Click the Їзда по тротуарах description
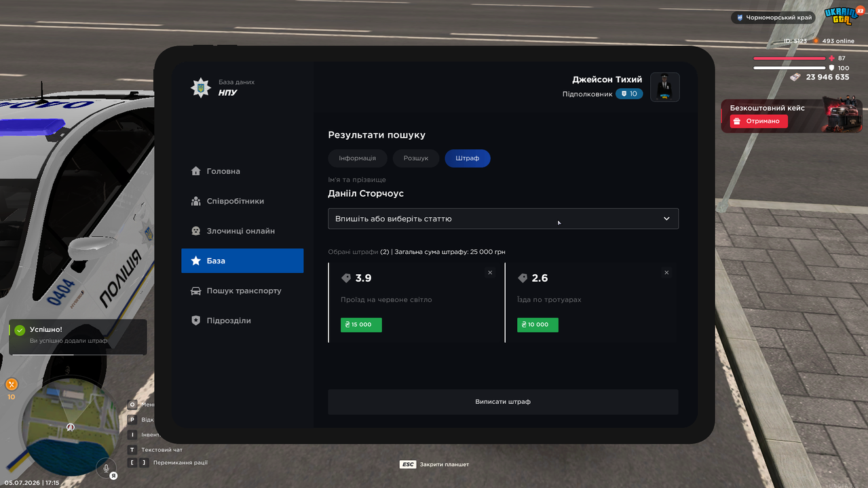This screenshot has width=868, height=488. point(549,299)
